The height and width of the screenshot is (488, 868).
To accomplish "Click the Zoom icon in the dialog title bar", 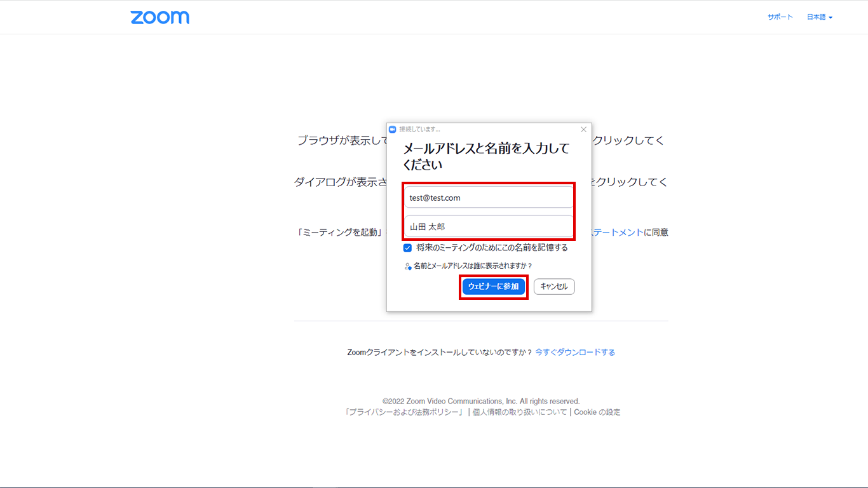I will tap(393, 129).
